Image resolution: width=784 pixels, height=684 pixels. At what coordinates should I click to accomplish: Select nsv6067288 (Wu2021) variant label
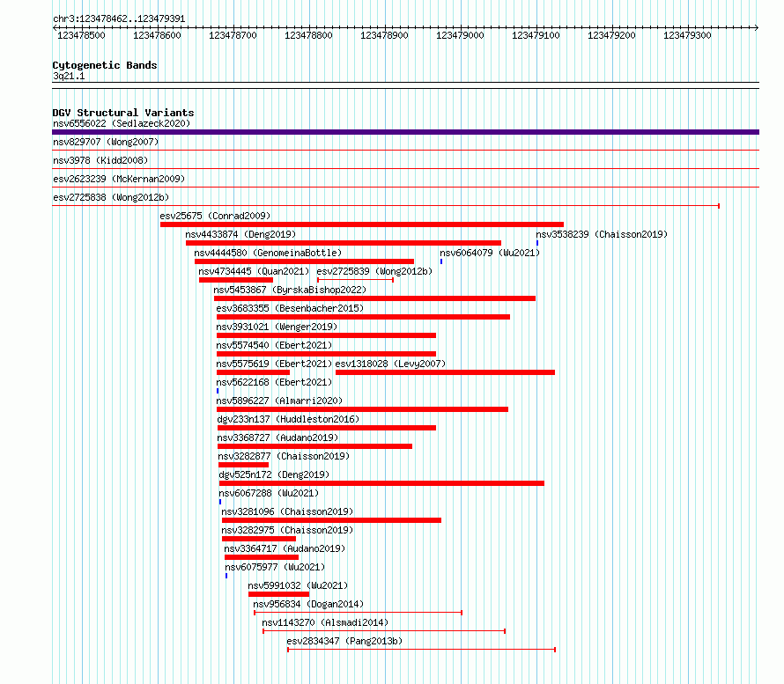[269, 493]
